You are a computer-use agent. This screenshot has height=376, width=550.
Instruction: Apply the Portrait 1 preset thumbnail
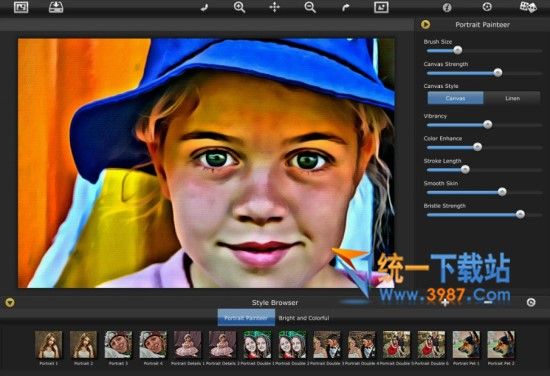(48, 345)
